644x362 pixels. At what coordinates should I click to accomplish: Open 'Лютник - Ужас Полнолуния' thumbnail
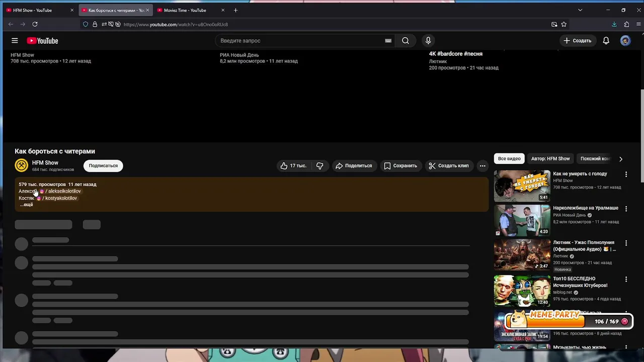click(522, 255)
